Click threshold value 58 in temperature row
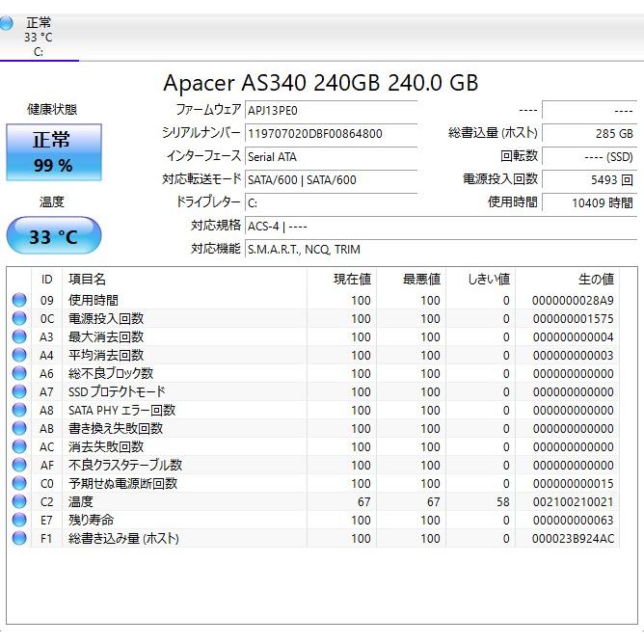Viewport: 644px width, 644px height. tap(502, 502)
